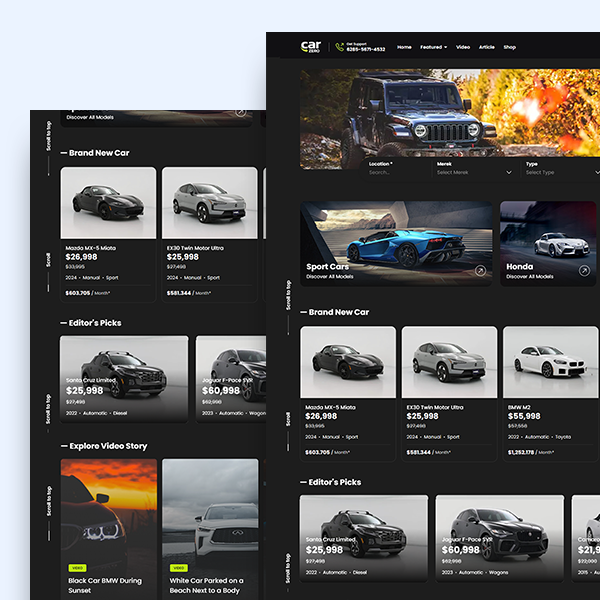
Task: Click $1,252.178 / Month under BMW M2
Action: (531, 452)
